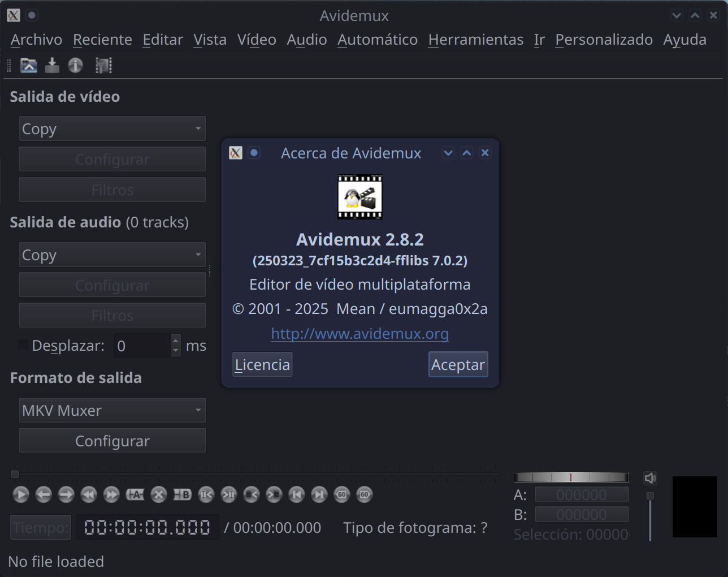Enable the Desplazar audio shift checkbox
Screen dimensions: 728x577
pos(23,345)
